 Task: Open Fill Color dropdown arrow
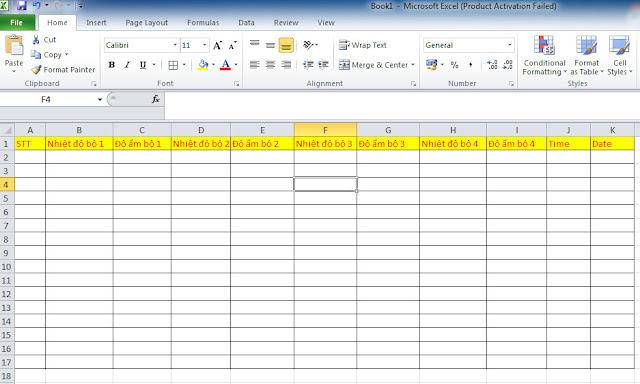click(213, 64)
